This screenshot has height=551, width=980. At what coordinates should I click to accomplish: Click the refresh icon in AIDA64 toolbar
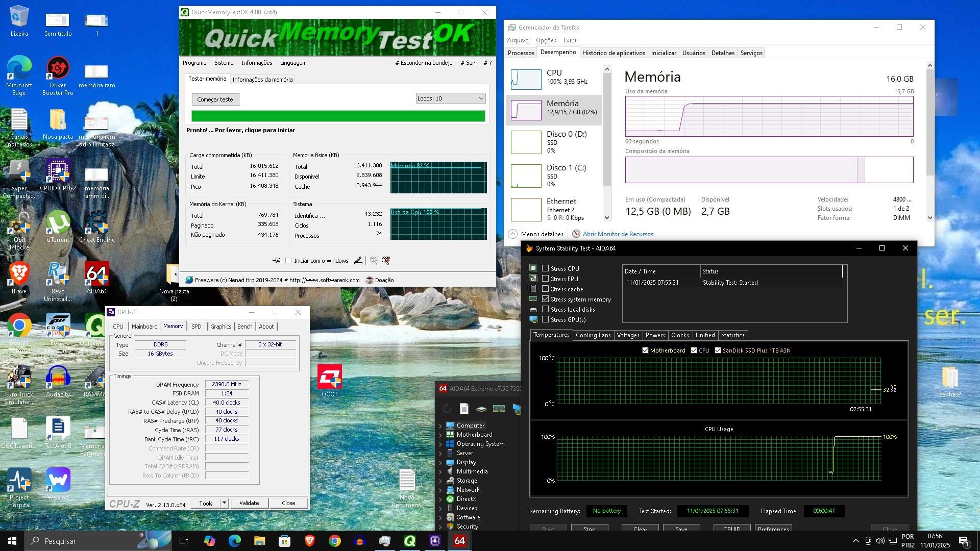[447, 409]
